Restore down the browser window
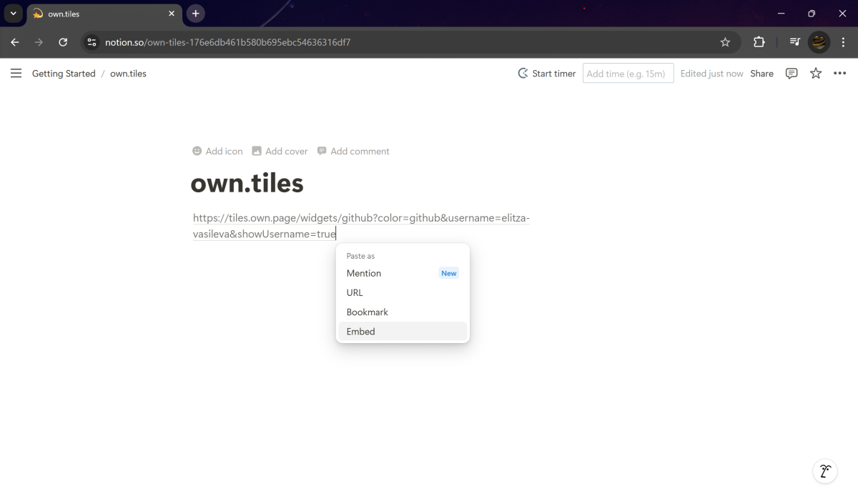 (x=811, y=14)
